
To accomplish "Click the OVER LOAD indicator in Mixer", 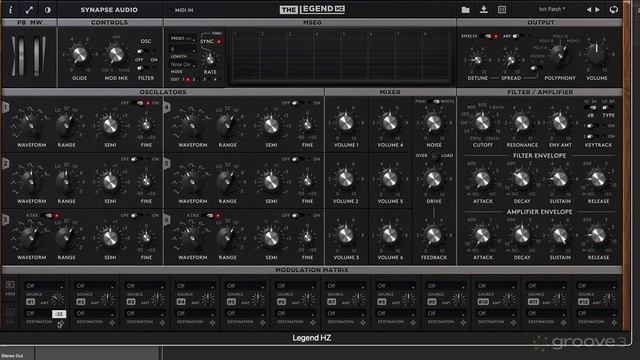I will click(x=434, y=156).
